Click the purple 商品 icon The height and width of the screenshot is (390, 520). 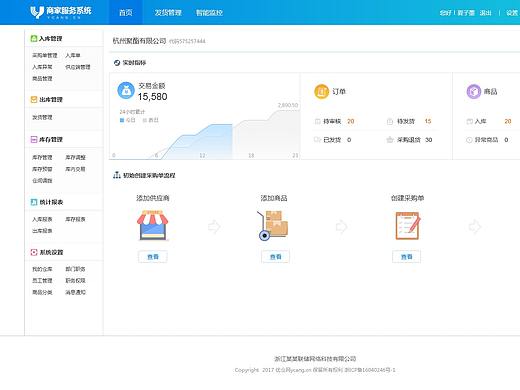(x=474, y=92)
